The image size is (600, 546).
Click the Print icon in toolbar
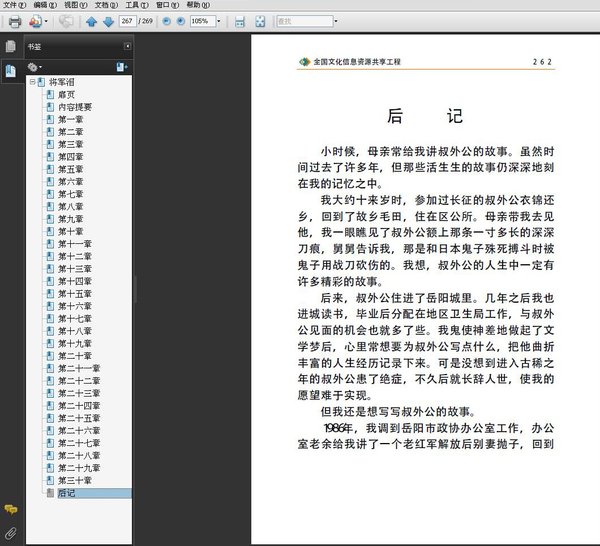coord(15,21)
